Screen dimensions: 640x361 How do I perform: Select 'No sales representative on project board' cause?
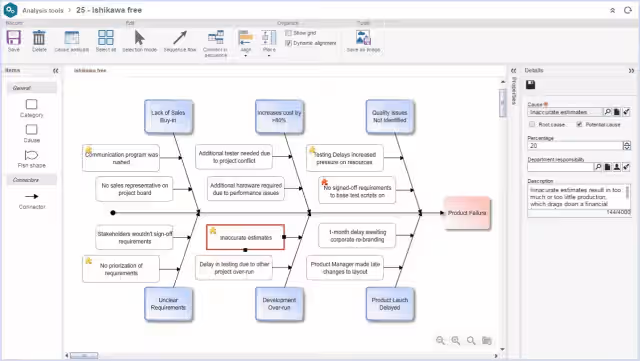134,189
